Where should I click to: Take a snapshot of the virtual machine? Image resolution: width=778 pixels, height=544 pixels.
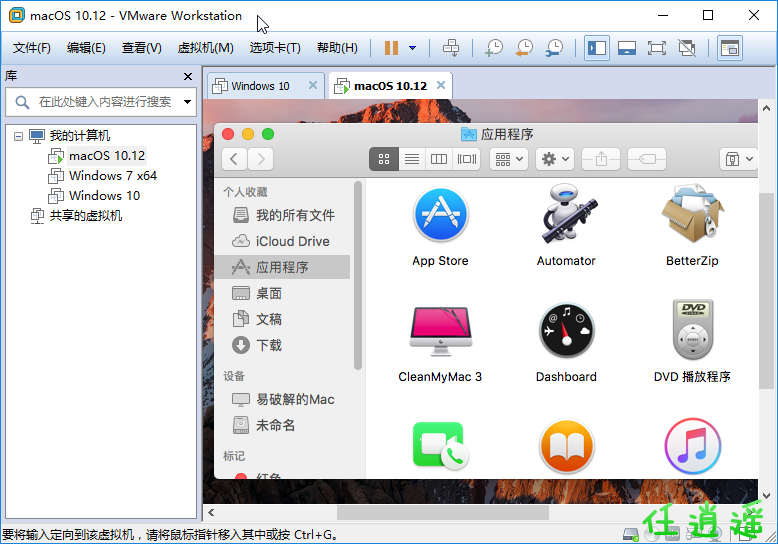[x=494, y=48]
